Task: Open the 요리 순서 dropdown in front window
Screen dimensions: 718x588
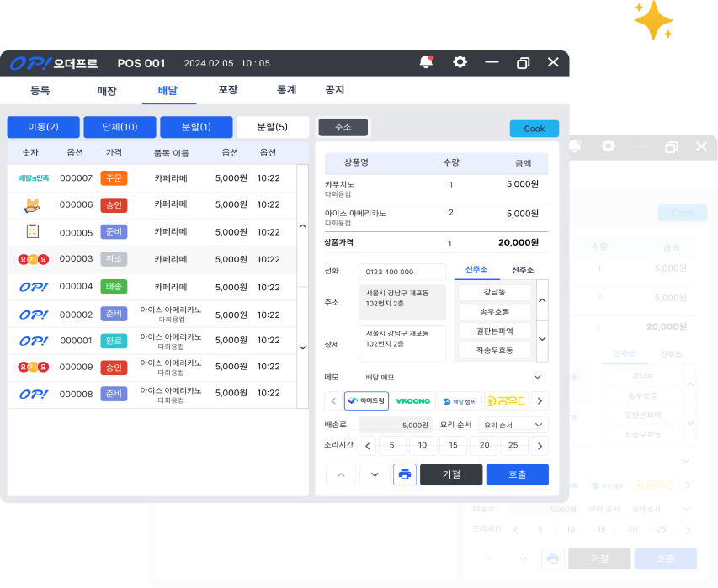Action: (513, 426)
